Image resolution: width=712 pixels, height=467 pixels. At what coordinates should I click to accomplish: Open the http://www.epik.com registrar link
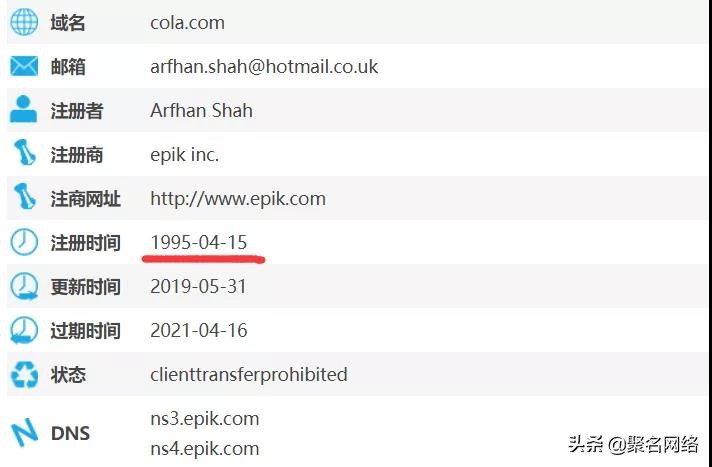coord(238,199)
